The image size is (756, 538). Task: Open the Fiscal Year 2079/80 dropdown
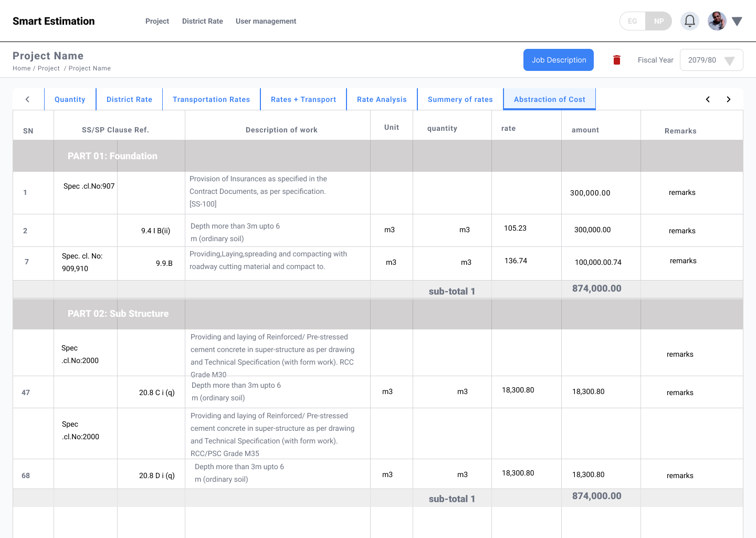[x=711, y=60]
